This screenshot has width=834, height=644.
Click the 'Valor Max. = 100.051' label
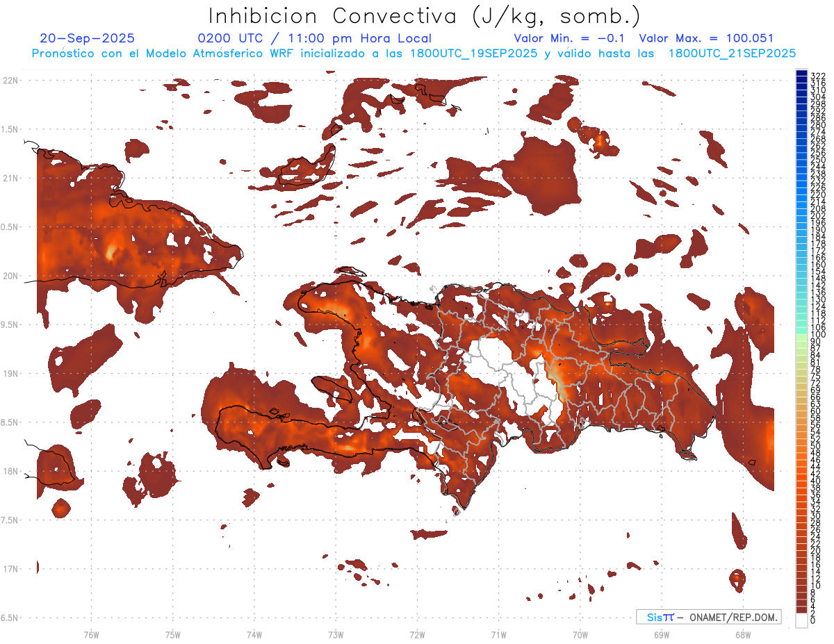[x=705, y=39]
